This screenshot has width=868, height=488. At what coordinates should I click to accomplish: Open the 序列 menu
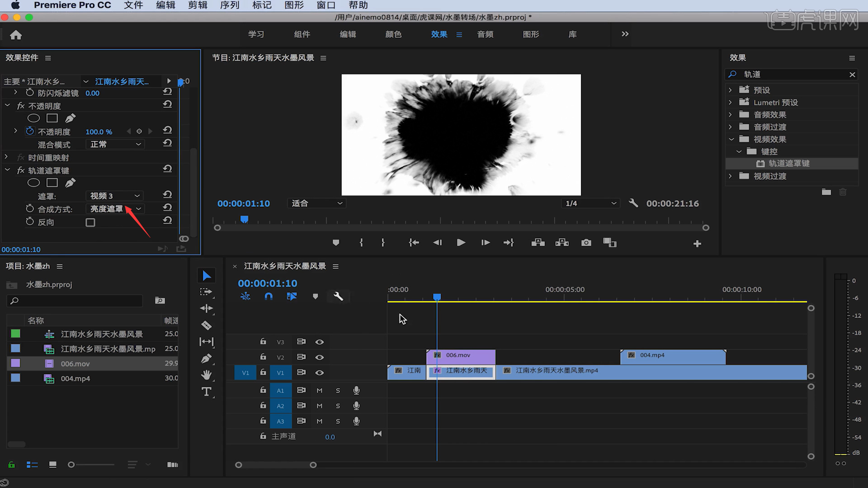pyautogui.click(x=230, y=5)
